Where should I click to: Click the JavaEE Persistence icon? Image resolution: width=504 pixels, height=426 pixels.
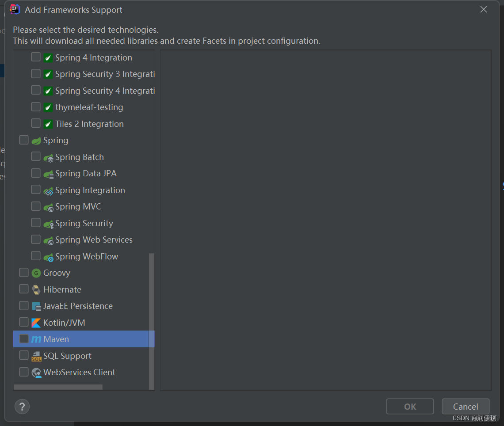click(x=36, y=306)
